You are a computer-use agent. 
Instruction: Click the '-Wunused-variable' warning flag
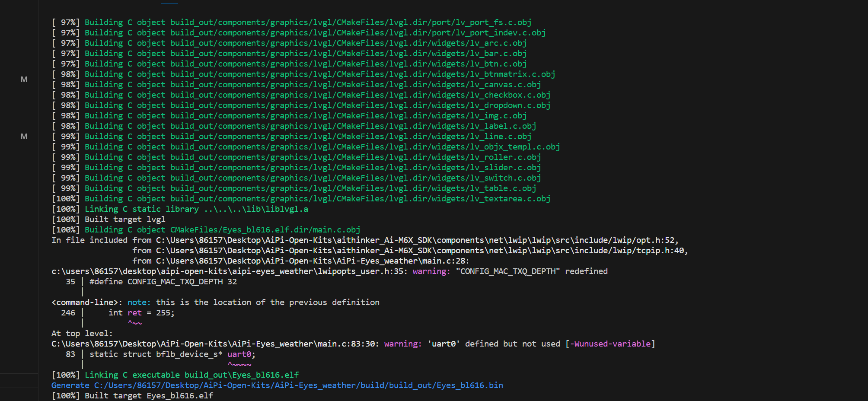tap(610, 344)
